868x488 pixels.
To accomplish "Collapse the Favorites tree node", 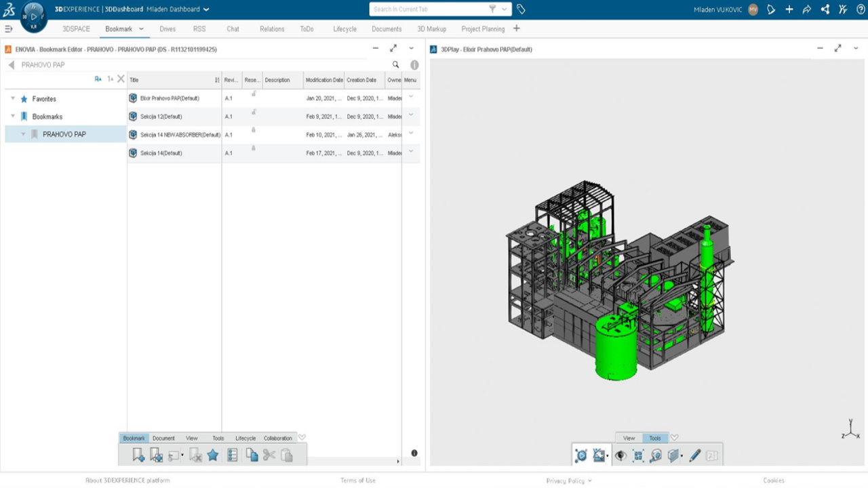I will [13, 99].
